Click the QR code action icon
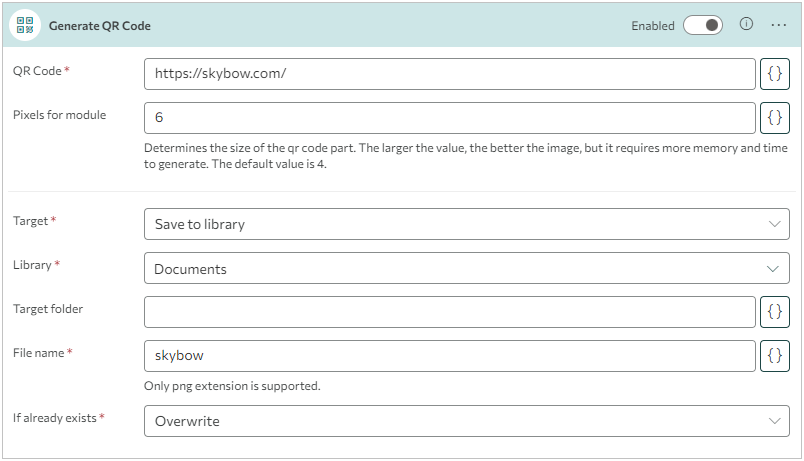The width and height of the screenshot is (804, 461). pyautogui.click(x=25, y=25)
